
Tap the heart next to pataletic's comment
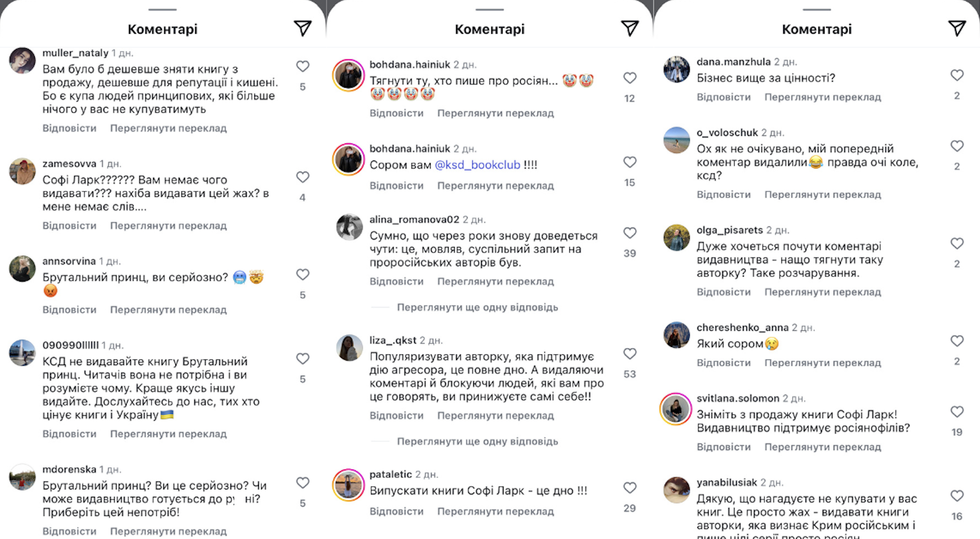(x=630, y=488)
